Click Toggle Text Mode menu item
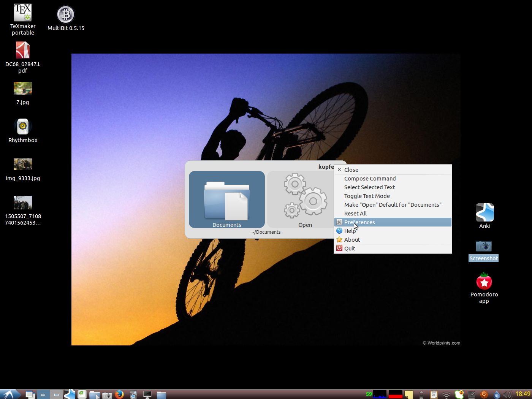 point(393,196)
